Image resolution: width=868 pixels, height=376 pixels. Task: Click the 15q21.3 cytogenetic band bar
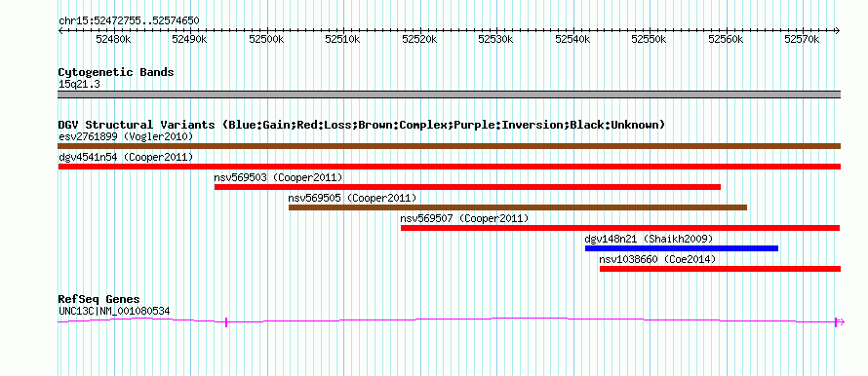pyautogui.click(x=449, y=94)
